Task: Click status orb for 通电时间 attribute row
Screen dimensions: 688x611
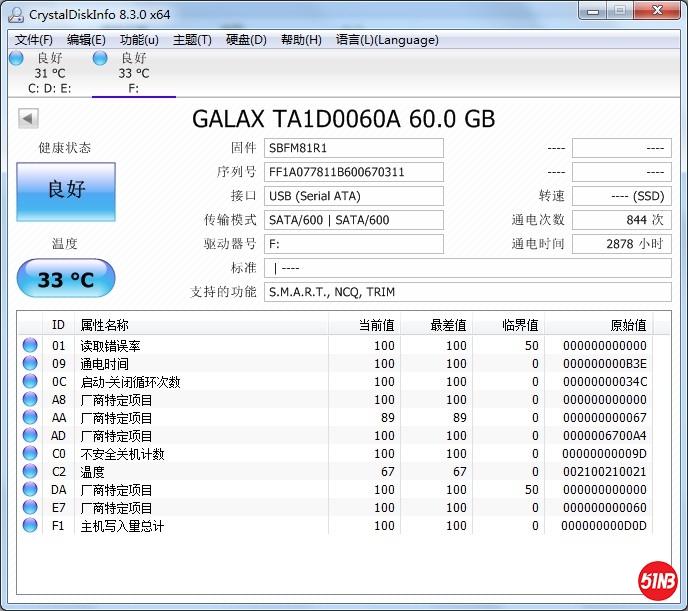Action: point(30,364)
